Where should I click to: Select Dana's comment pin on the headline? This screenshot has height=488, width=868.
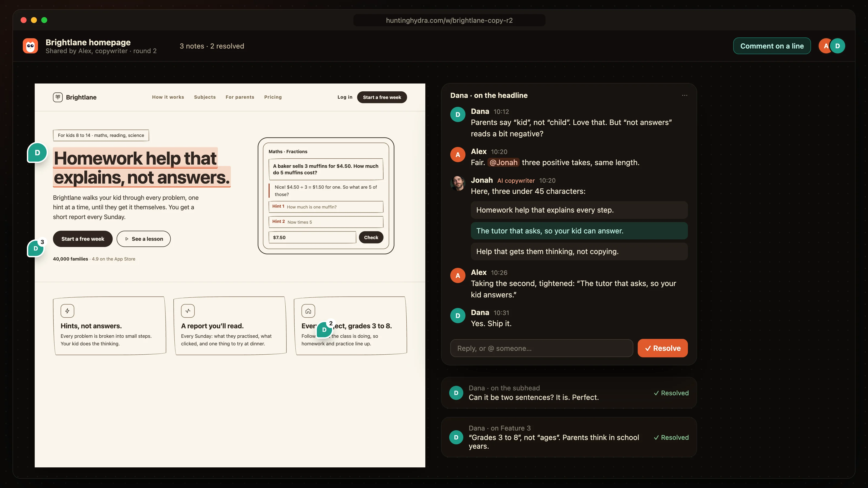pyautogui.click(x=37, y=153)
